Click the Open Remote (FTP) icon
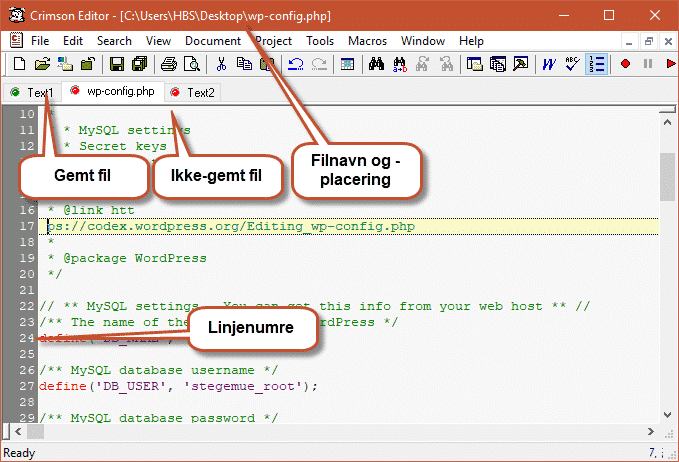679x462 pixels. click(x=65, y=64)
